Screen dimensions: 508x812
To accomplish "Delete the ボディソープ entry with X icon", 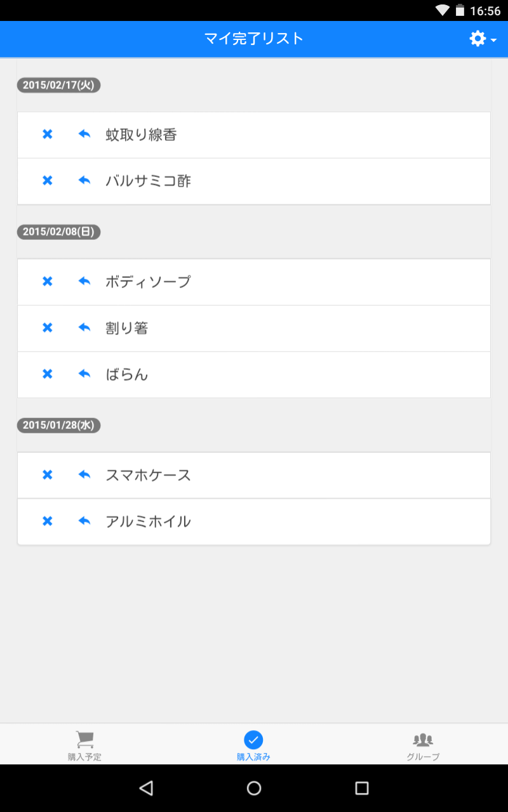I will pyautogui.click(x=47, y=282).
